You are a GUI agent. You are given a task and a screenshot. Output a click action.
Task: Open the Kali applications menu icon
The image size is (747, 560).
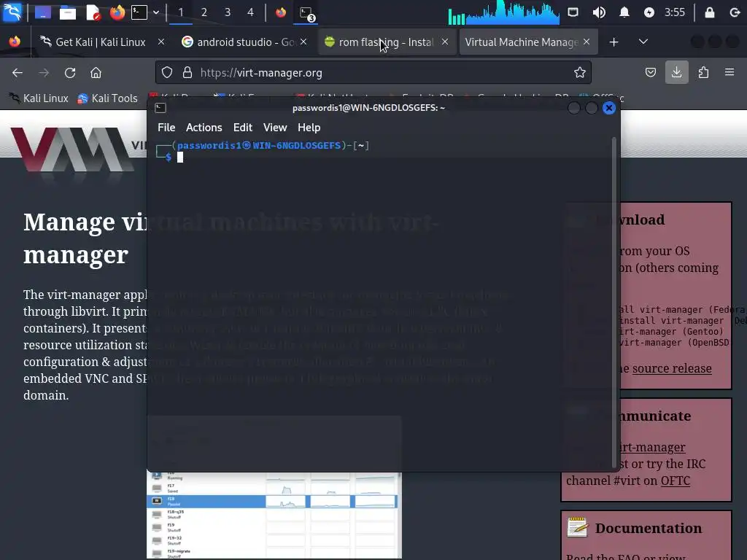[x=12, y=12]
